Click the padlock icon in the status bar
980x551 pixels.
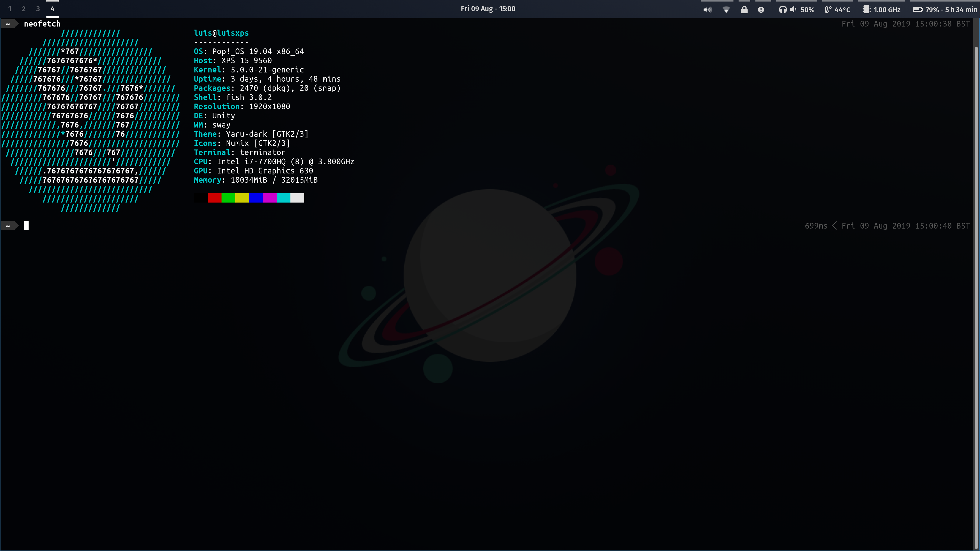744,9
